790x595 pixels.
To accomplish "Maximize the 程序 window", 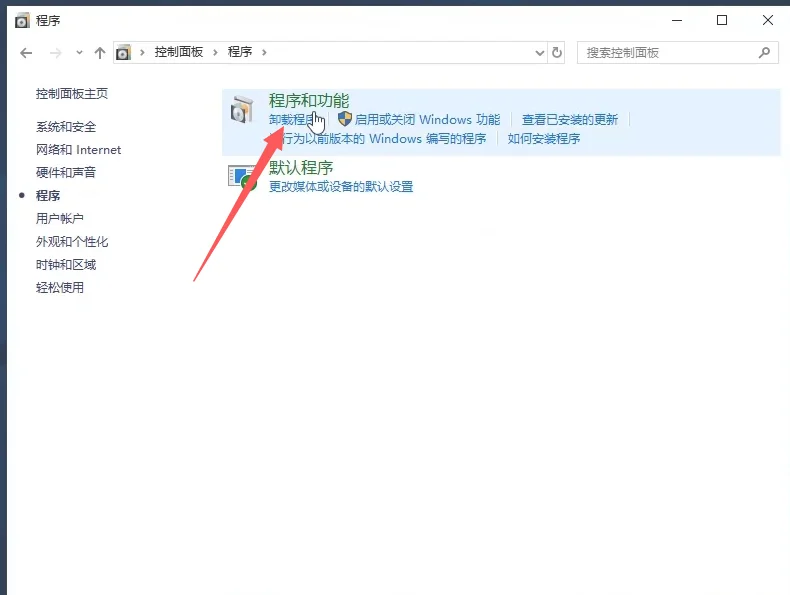I will tap(722, 20).
